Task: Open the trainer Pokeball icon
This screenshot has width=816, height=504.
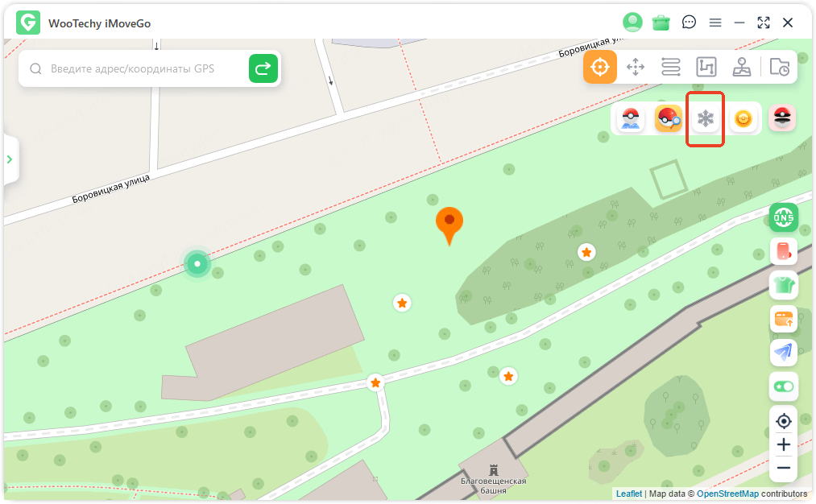Action: pos(631,119)
